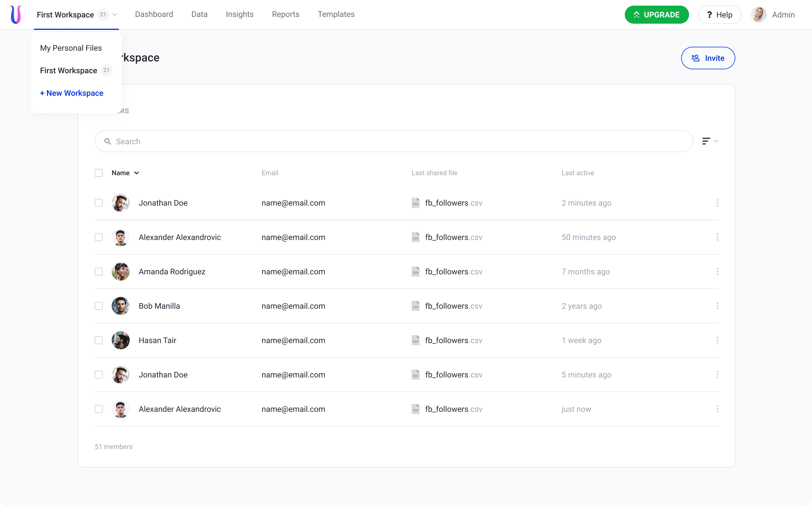Tick the checkbox for Amanda Rodriguez
812x507 pixels.
(99, 272)
